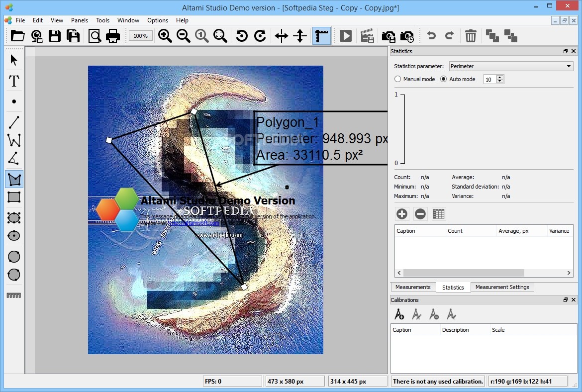Open the Panels menu
Viewport: 582px width, 392px height.
[x=80, y=20]
